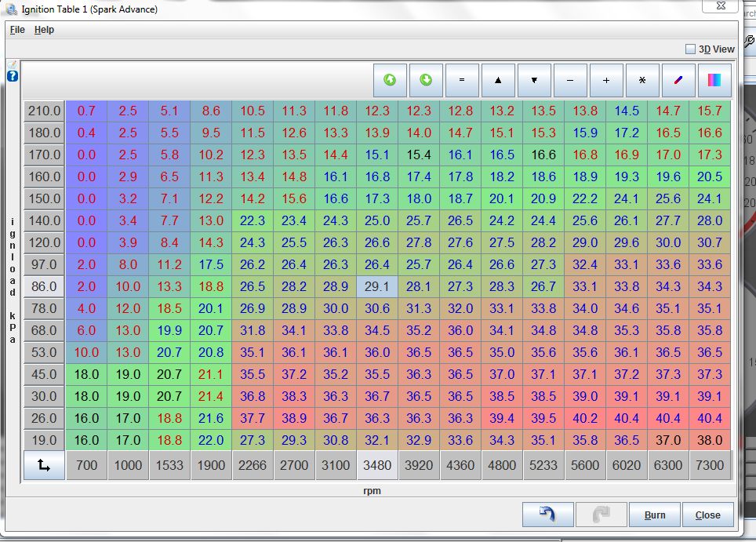This screenshot has width=756, height=542.
Task: Open the File menu
Action: tap(17, 30)
